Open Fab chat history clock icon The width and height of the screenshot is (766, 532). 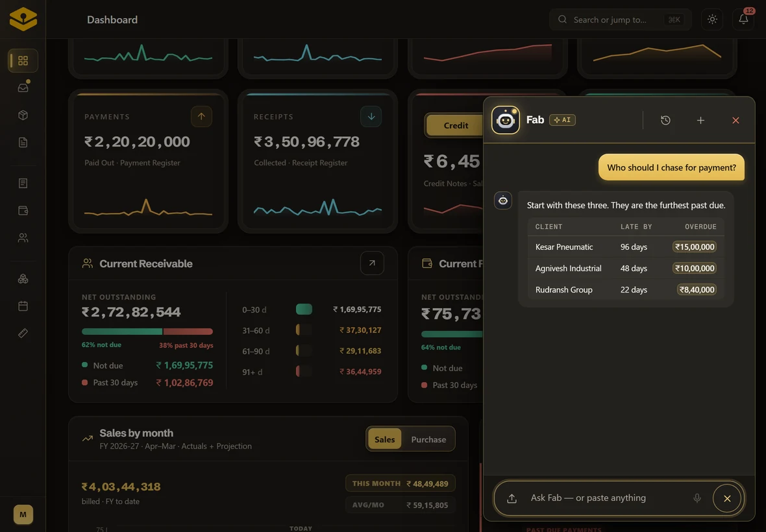665,120
